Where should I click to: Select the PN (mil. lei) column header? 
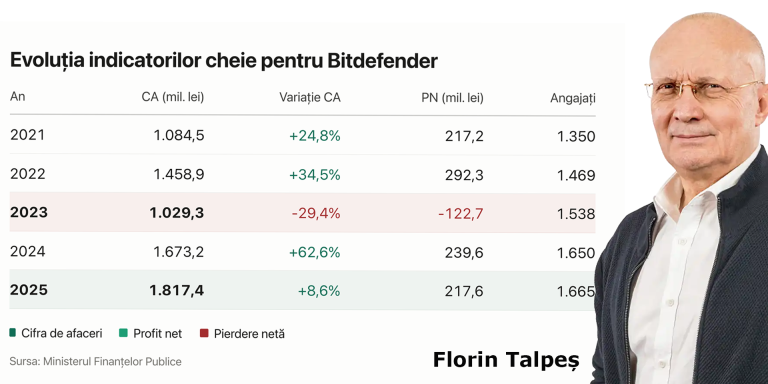pyautogui.click(x=453, y=98)
